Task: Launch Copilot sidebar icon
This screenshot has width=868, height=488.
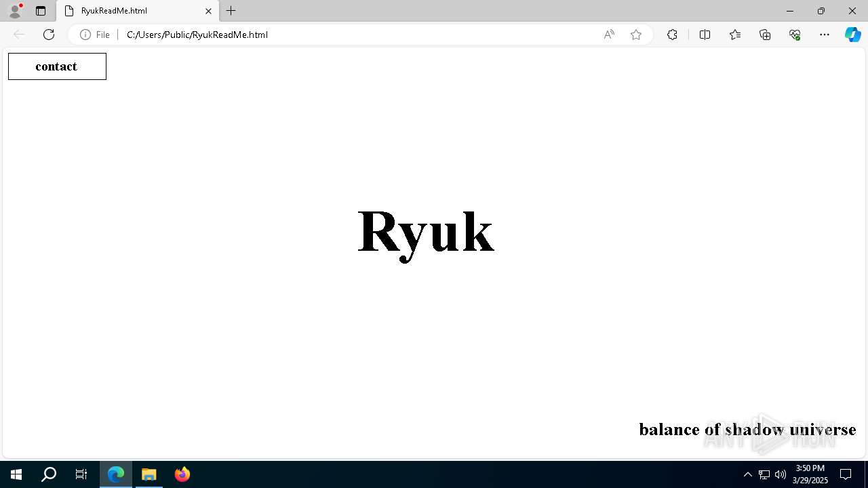Action: point(852,35)
